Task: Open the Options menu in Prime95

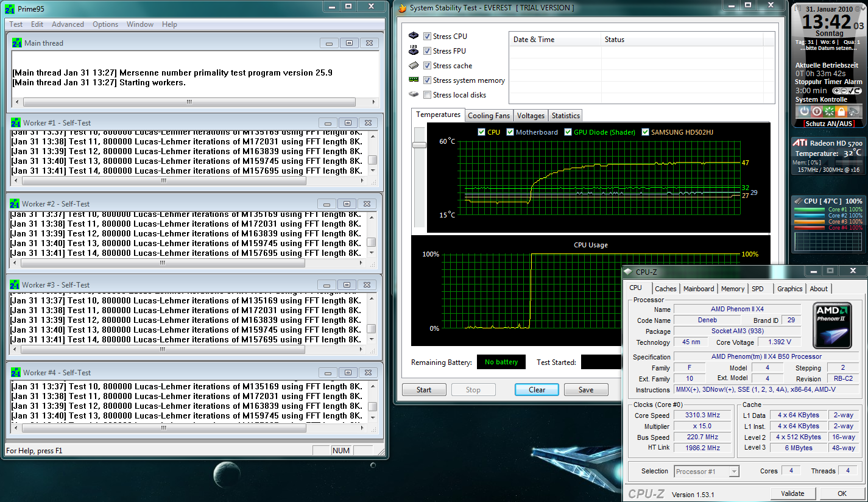Action: (x=105, y=24)
